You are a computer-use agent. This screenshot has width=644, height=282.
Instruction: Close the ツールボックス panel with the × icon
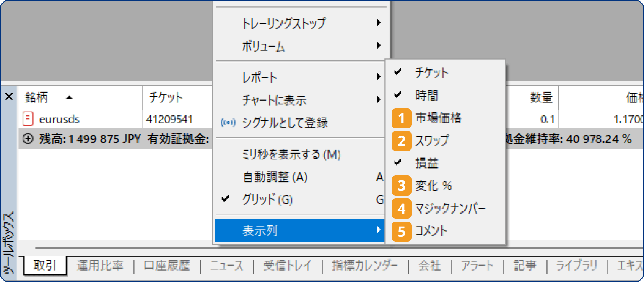click(x=9, y=96)
